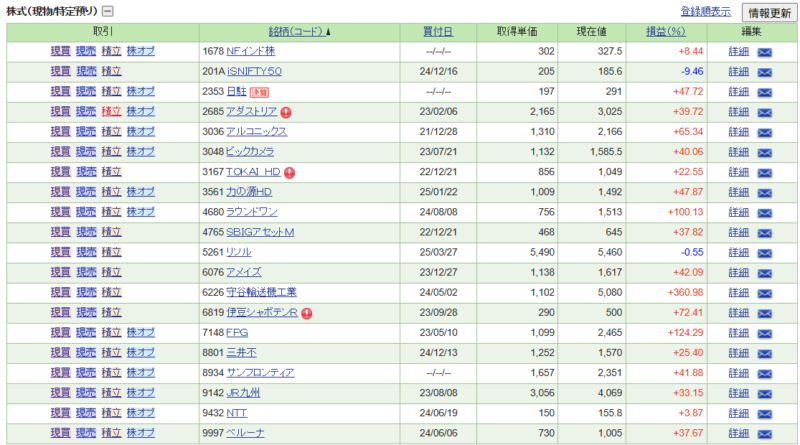Select purchase date 25/03/27 cell

438,252
